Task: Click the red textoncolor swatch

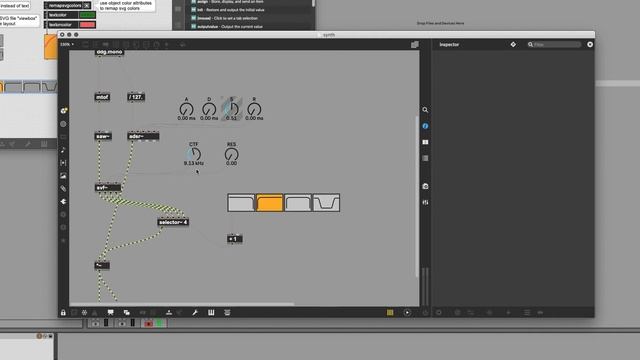Action: 87,25
